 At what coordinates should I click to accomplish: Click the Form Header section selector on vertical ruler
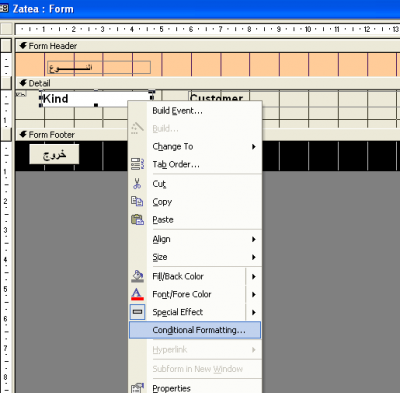6,46
